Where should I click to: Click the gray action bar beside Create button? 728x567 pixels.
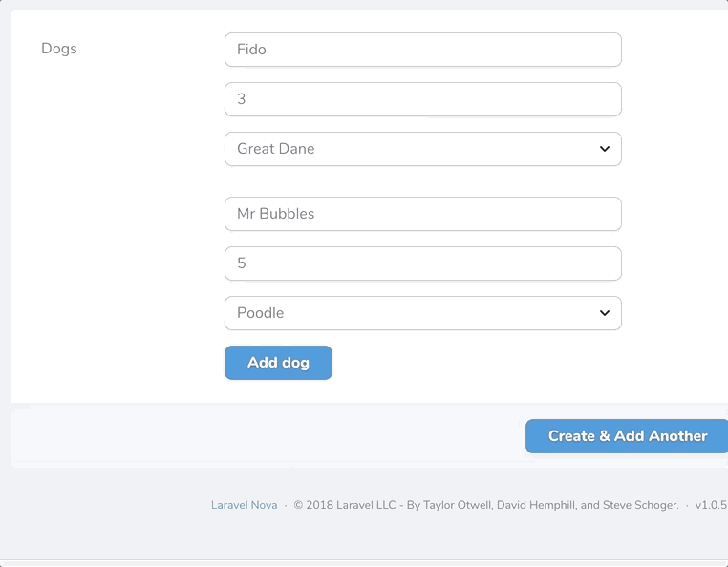tap(268, 435)
